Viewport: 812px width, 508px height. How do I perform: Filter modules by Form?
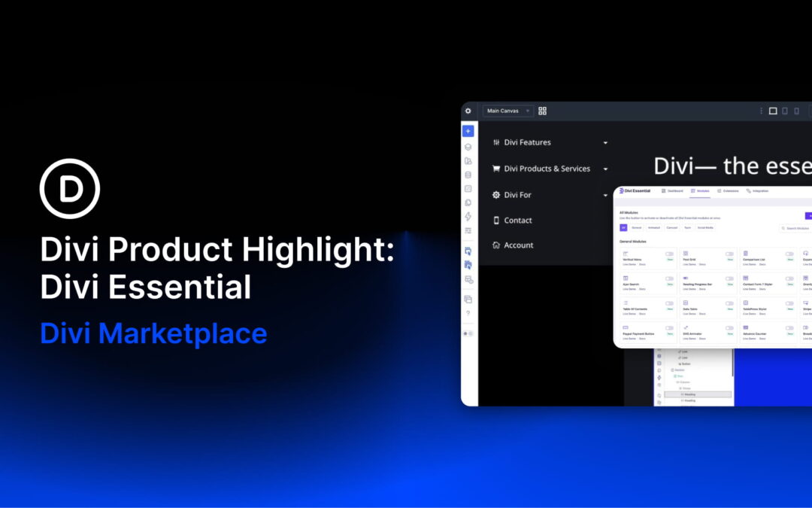tap(687, 227)
